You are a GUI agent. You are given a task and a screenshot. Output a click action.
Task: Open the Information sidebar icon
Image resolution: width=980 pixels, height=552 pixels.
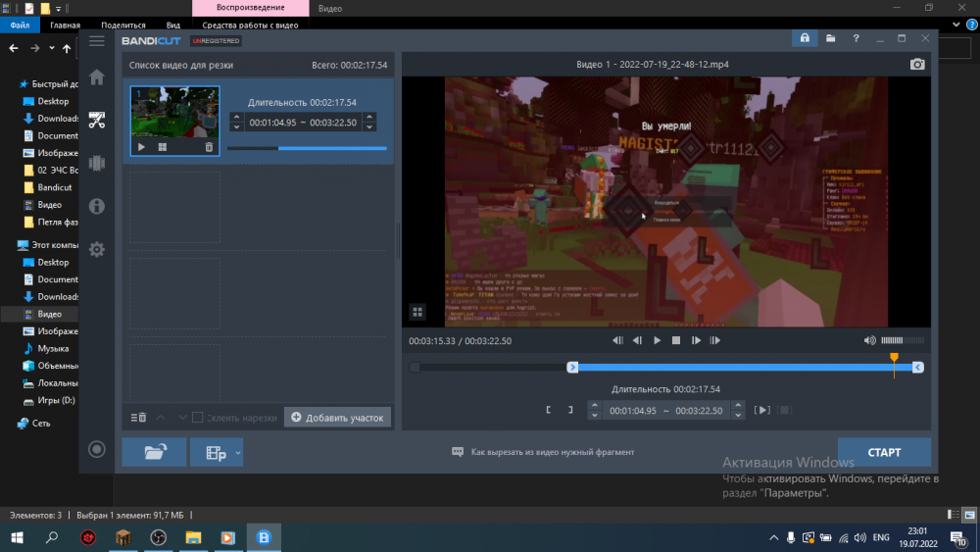97,206
